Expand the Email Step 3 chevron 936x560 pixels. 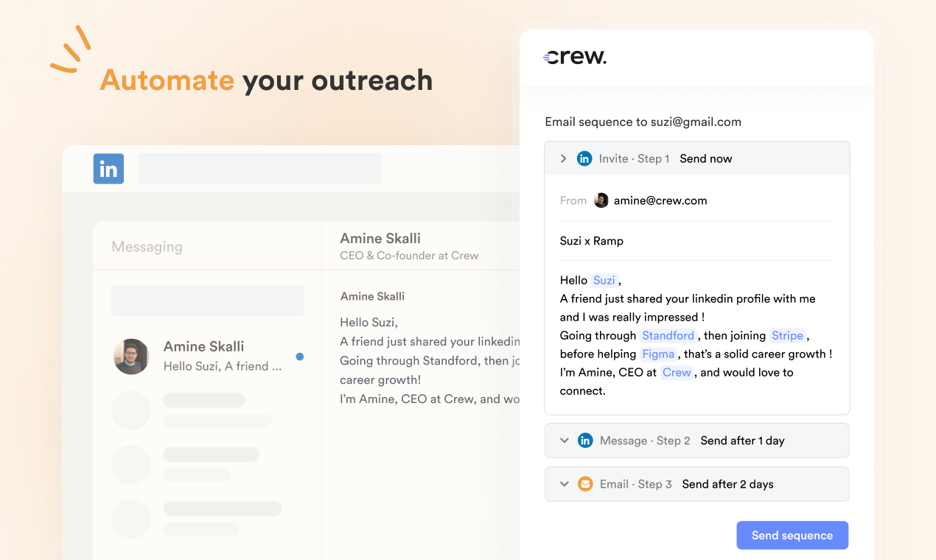pyautogui.click(x=564, y=484)
